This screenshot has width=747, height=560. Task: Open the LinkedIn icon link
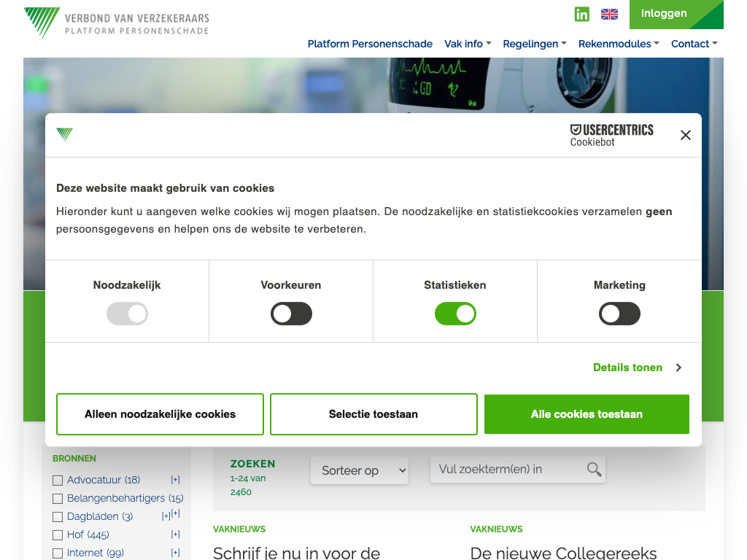pyautogui.click(x=581, y=14)
